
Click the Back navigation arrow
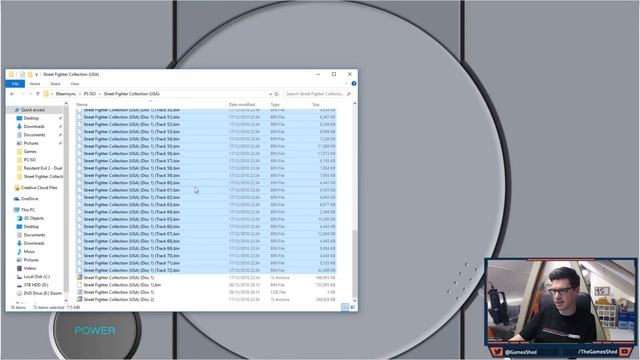pos(12,94)
